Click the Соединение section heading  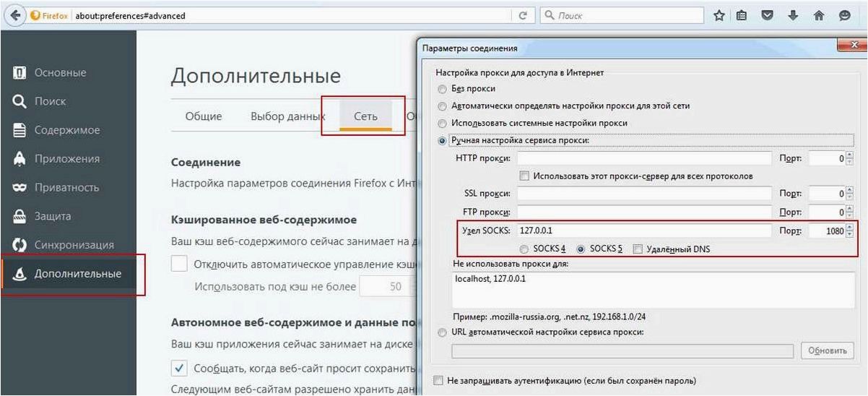click(206, 163)
